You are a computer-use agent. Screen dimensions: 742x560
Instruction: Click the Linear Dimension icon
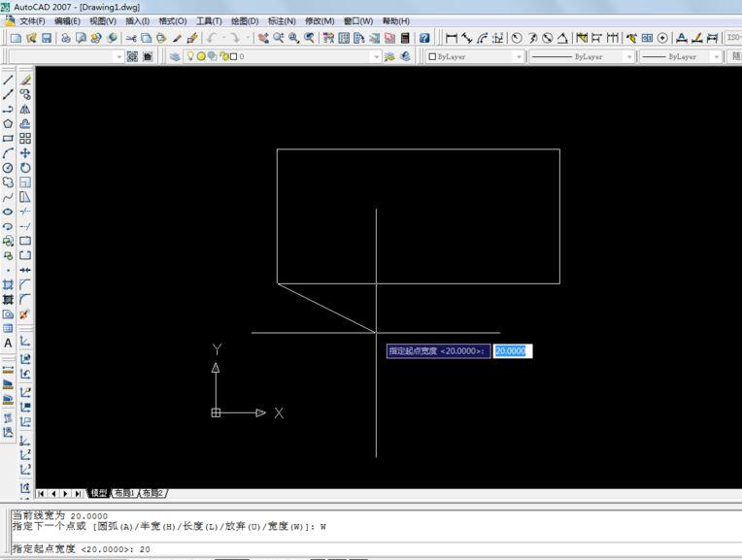coord(452,38)
